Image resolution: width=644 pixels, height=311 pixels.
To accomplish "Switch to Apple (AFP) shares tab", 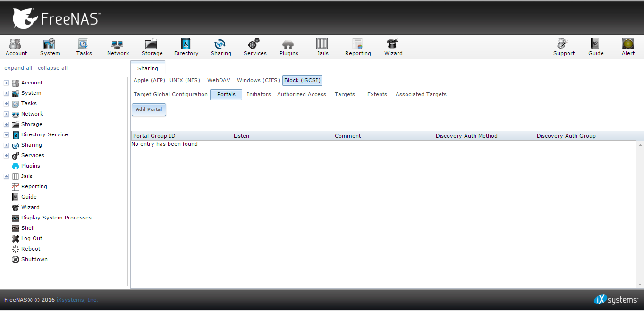I will [x=149, y=80].
